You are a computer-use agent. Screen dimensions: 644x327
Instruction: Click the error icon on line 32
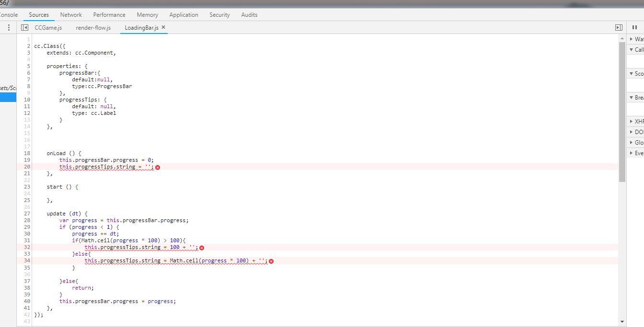tap(202, 248)
